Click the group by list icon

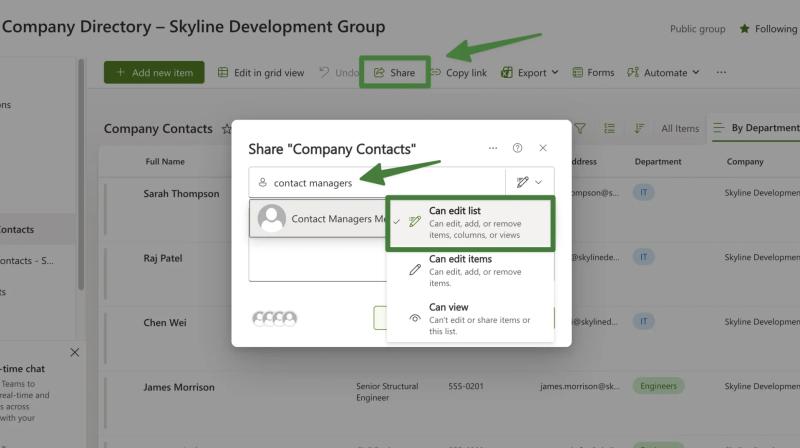(x=609, y=129)
